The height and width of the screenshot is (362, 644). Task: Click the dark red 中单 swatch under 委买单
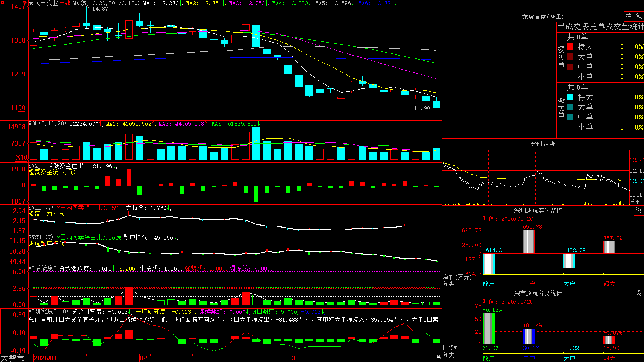[x=570, y=67]
